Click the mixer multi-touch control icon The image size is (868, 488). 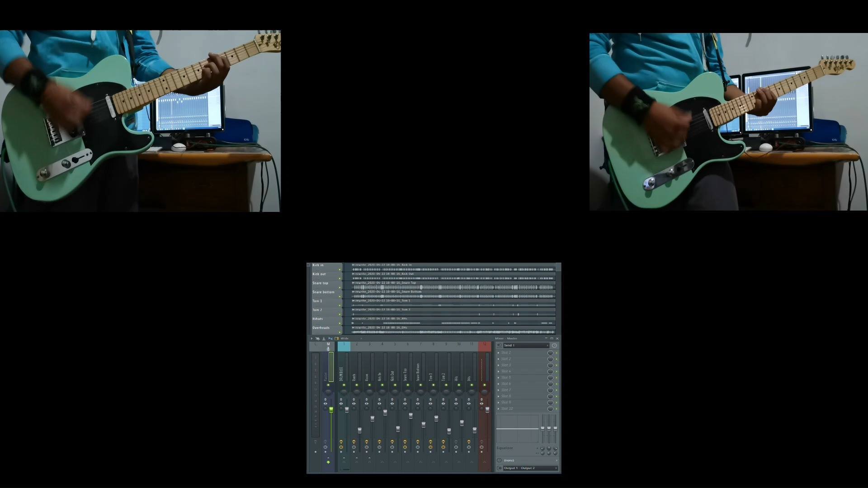coord(317,338)
